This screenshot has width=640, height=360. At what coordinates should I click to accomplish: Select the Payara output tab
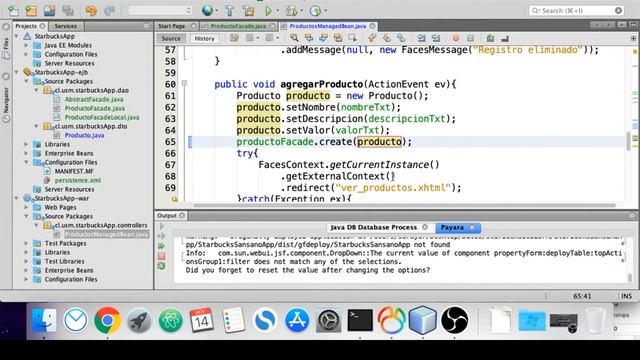click(x=452, y=227)
